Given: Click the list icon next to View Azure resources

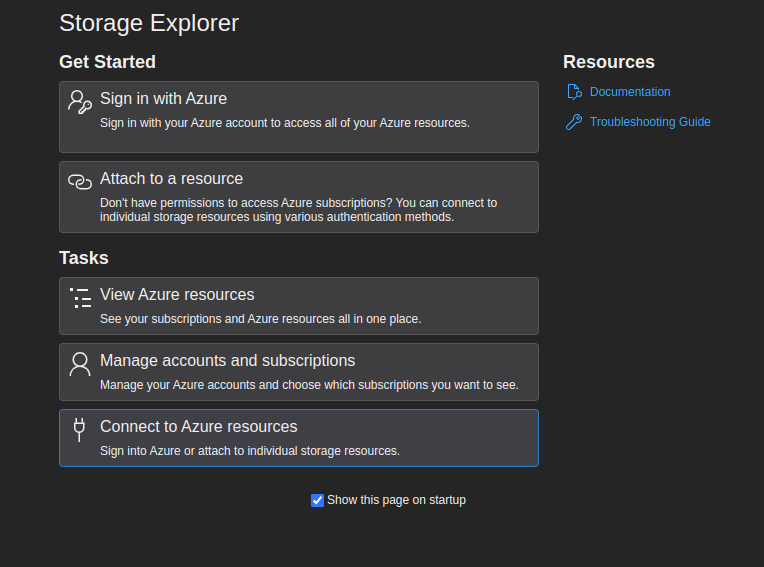Looking at the screenshot, I should coord(80,297).
